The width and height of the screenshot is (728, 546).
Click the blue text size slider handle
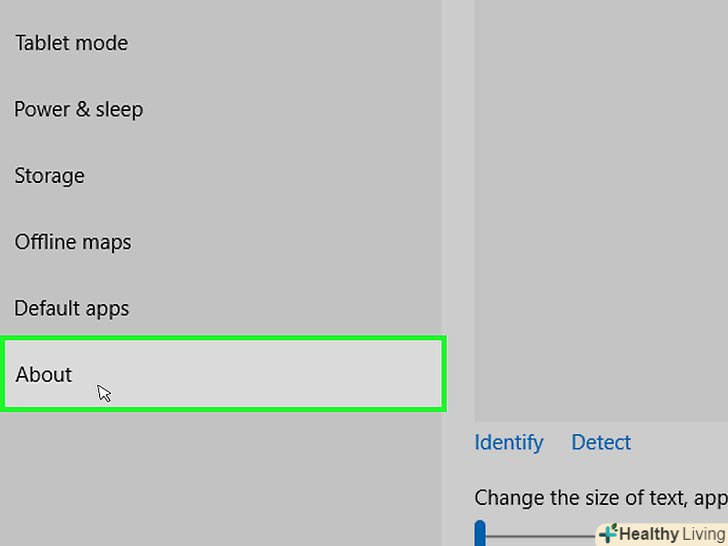tap(480, 533)
